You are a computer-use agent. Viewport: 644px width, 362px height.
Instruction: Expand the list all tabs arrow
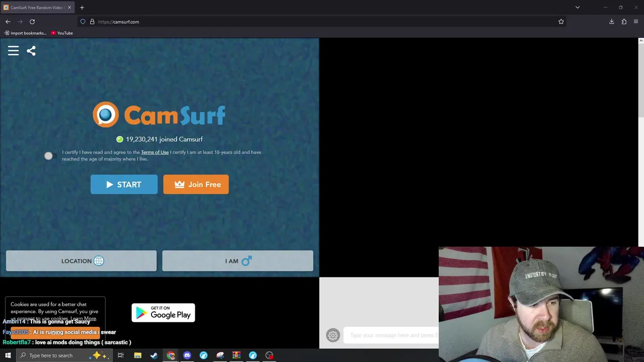(578, 8)
